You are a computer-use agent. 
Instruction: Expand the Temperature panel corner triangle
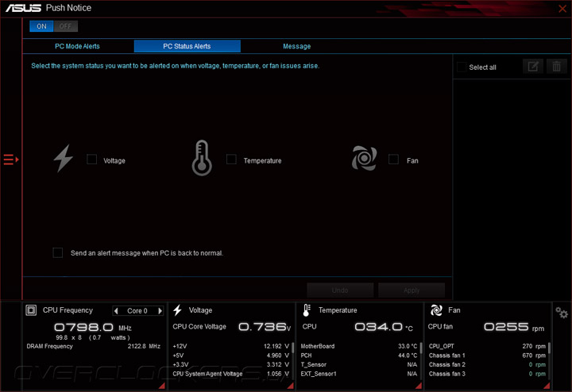(x=419, y=386)
